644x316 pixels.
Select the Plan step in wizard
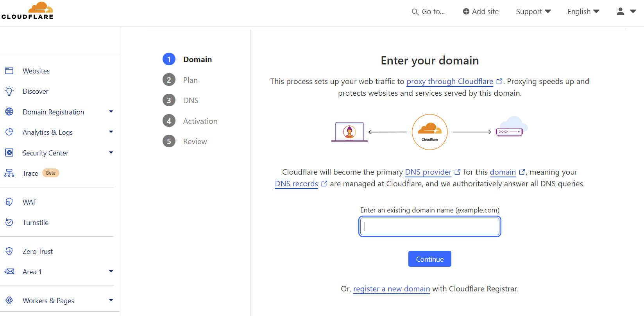coord(190,80)
